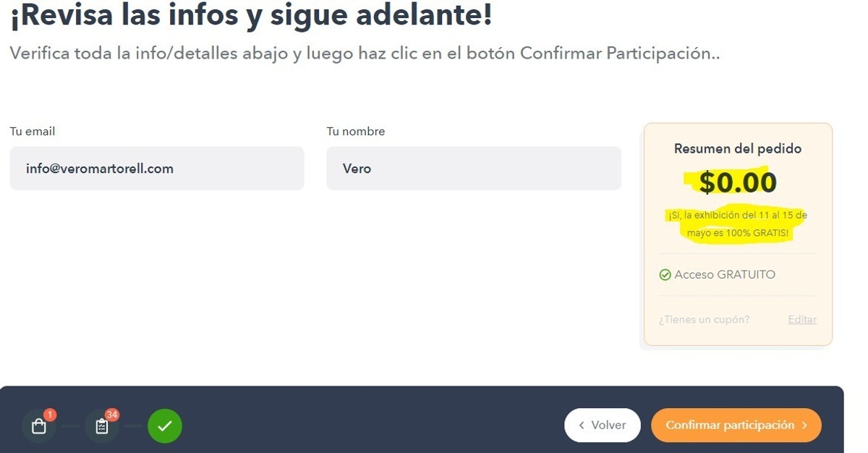Open the Editar coupon link

(802, 319)
